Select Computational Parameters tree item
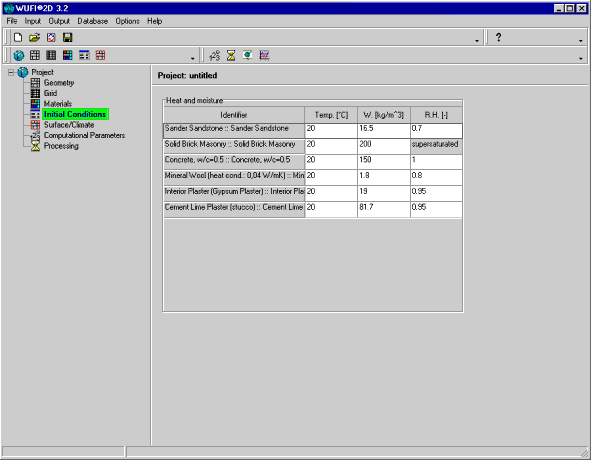 [x=84, y=135]
